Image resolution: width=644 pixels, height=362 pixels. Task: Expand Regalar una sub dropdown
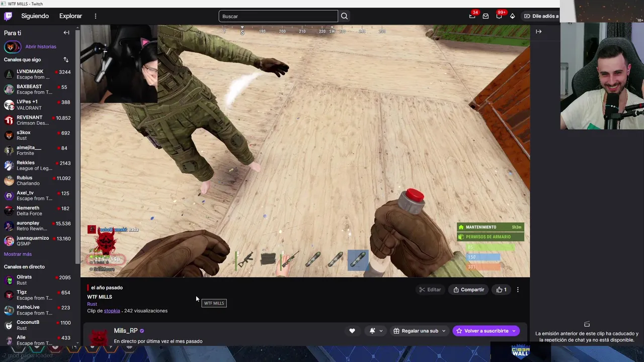[x=443, y=331]
